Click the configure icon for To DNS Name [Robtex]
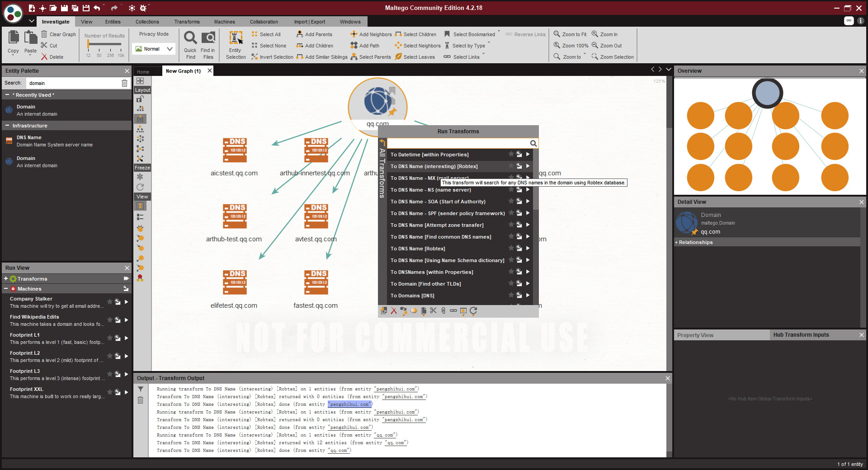 tap(519, 249)
